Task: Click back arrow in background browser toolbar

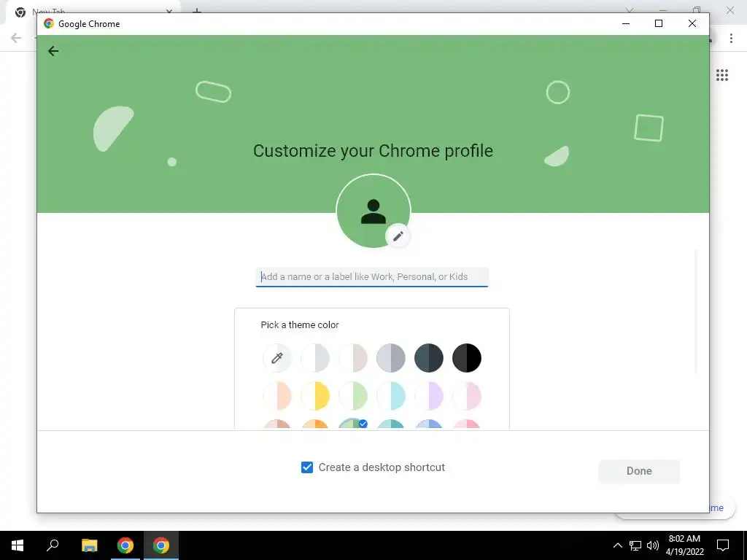Action: [x=16, y=38]
